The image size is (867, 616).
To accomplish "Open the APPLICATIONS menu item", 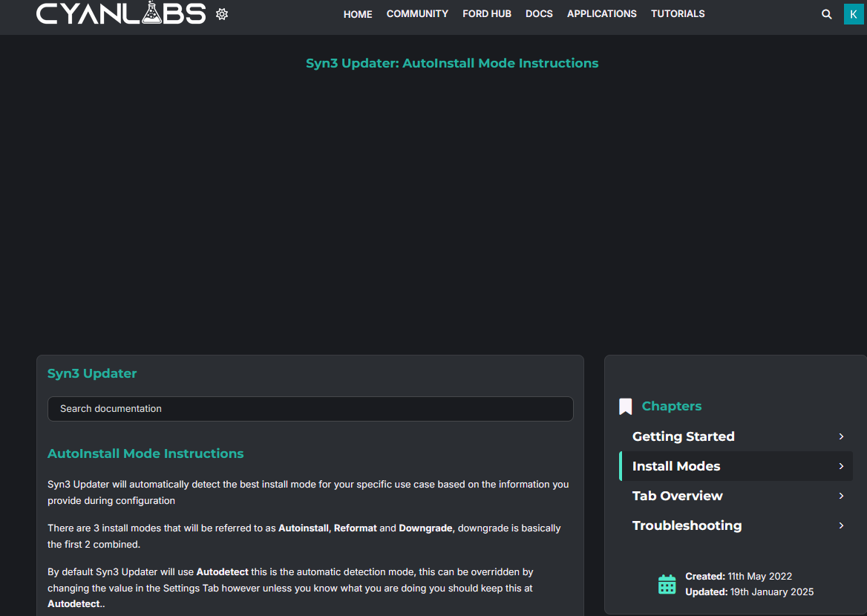I will 601,14.
